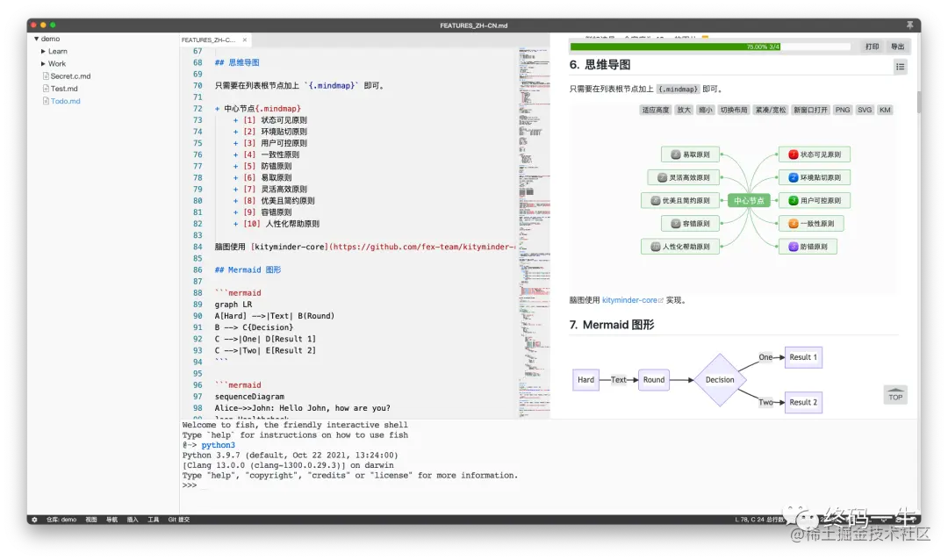This screenshot has width=948, height=560.
Task: Select the Todo.md file in sidebar
Action: coord(65,101)
